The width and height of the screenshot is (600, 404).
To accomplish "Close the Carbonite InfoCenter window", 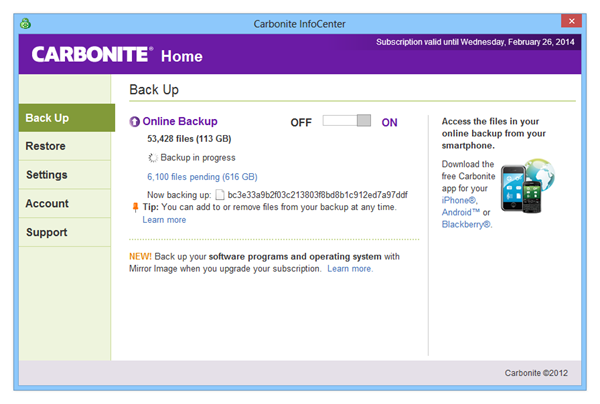I will [x=571, y=21].
